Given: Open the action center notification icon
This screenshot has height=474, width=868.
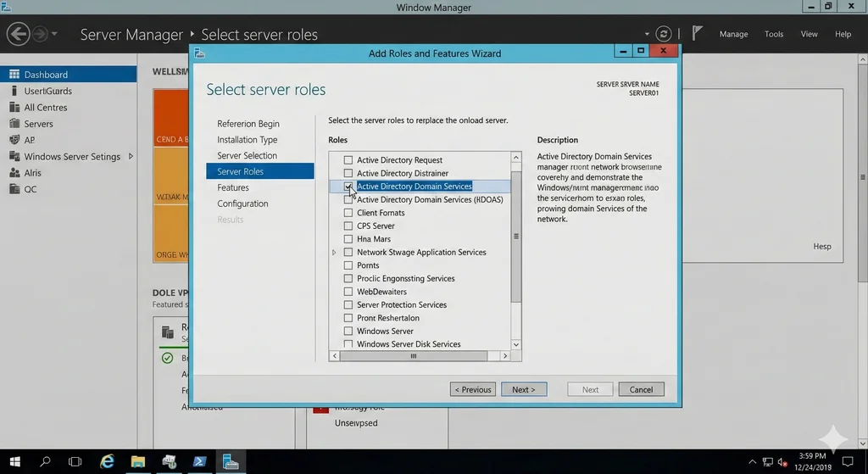Looking at the screenshot, I should tap(848, 461).
